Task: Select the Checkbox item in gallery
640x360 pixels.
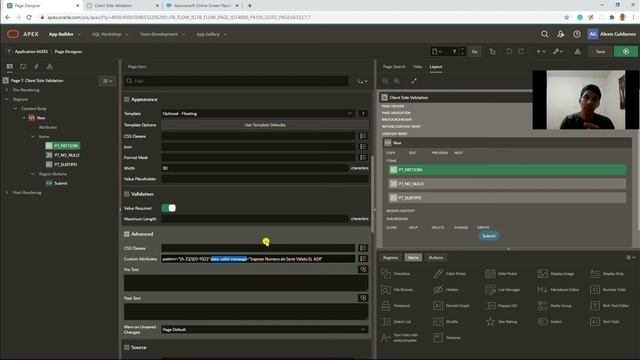Action: click(396, 273)
